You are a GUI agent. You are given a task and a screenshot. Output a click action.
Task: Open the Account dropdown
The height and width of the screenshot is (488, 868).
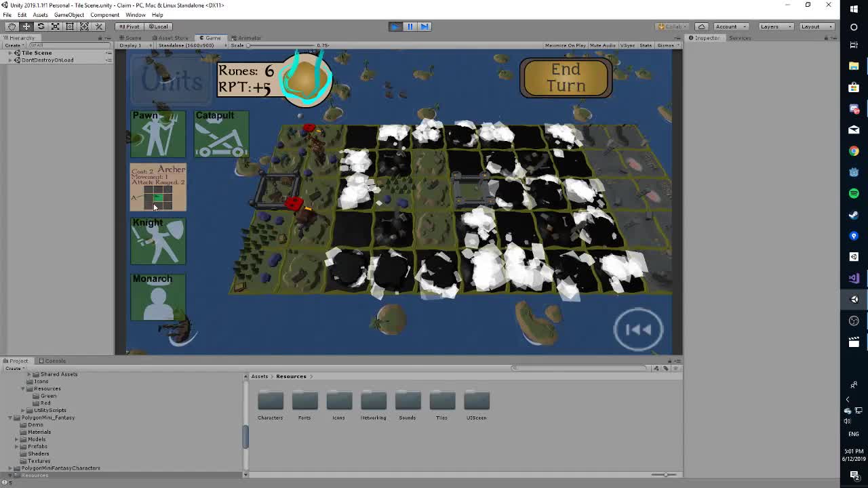click(730, 26)
